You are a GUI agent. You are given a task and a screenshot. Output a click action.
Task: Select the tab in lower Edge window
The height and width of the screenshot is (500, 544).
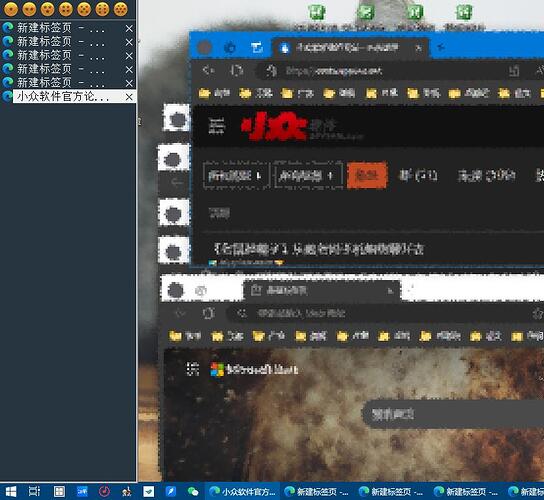tap(322, 291)
